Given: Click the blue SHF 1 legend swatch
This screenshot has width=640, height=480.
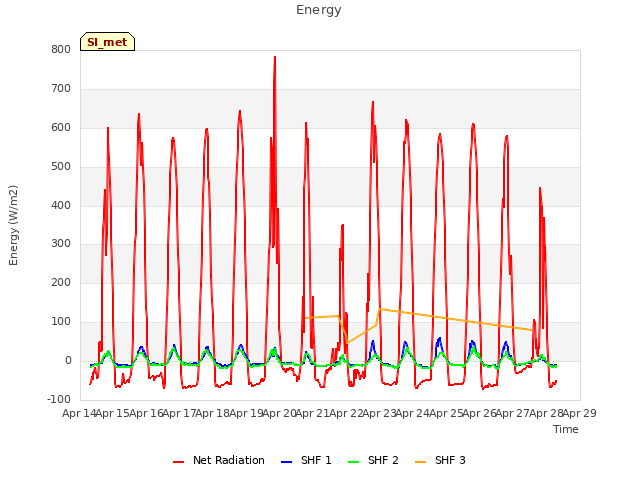Looking at the screenshot, I should 287,462.
